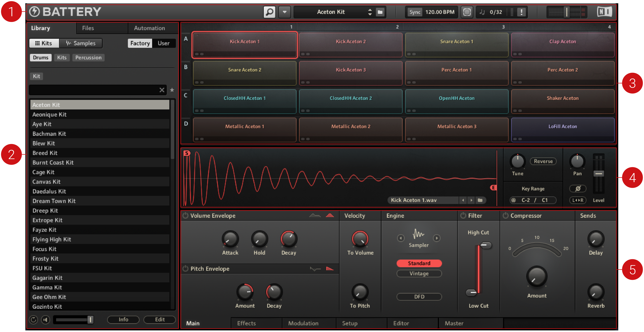Viewport: 644px width, 332px height.
Task: Click the Aceton Kit name up/down arrows
Action: pos(370,12)
